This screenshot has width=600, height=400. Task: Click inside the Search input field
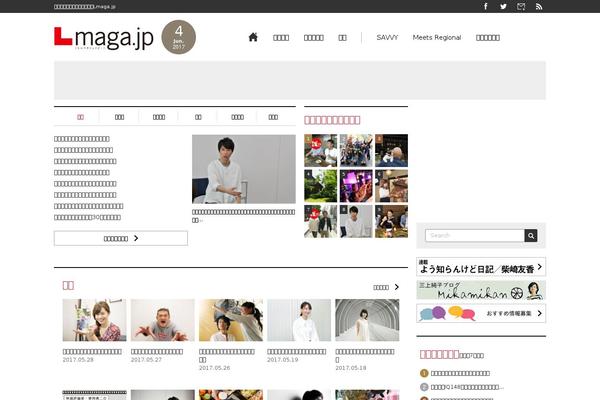pos(474,235)
